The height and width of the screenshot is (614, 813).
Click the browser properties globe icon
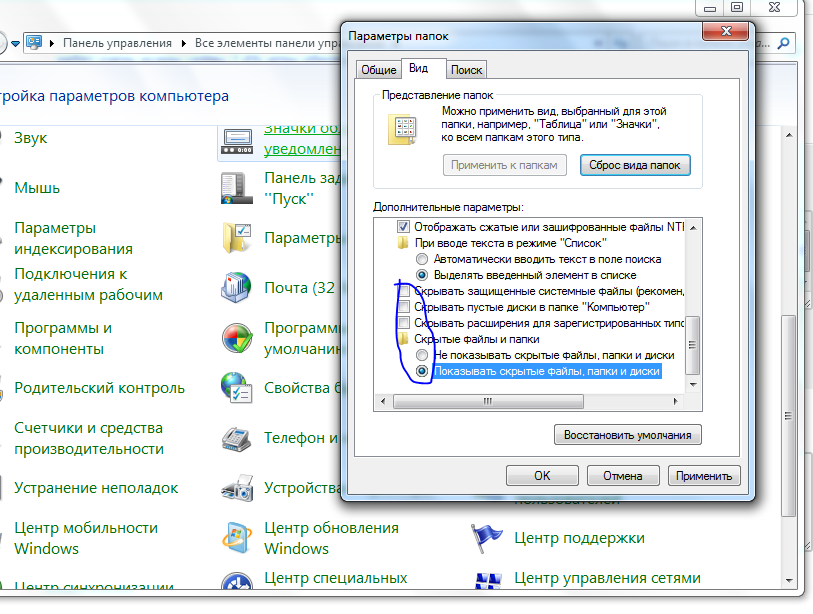pos(236,387)
